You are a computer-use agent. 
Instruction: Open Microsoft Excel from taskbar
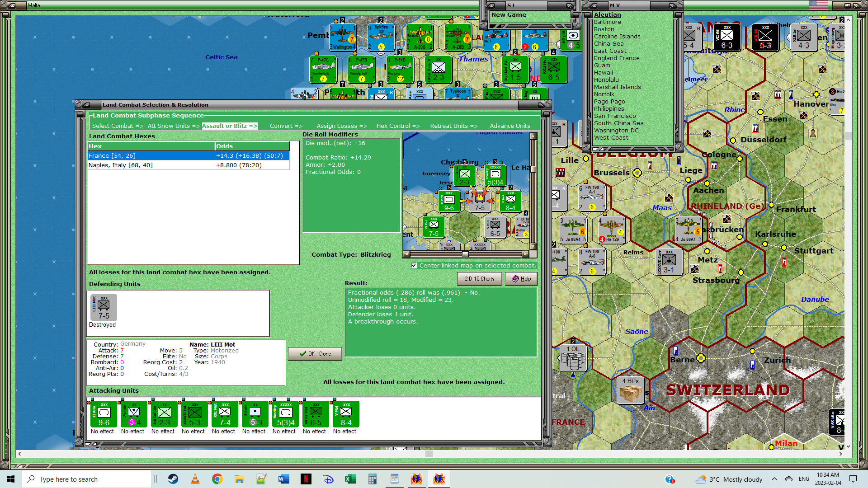(x=350, y=479)
